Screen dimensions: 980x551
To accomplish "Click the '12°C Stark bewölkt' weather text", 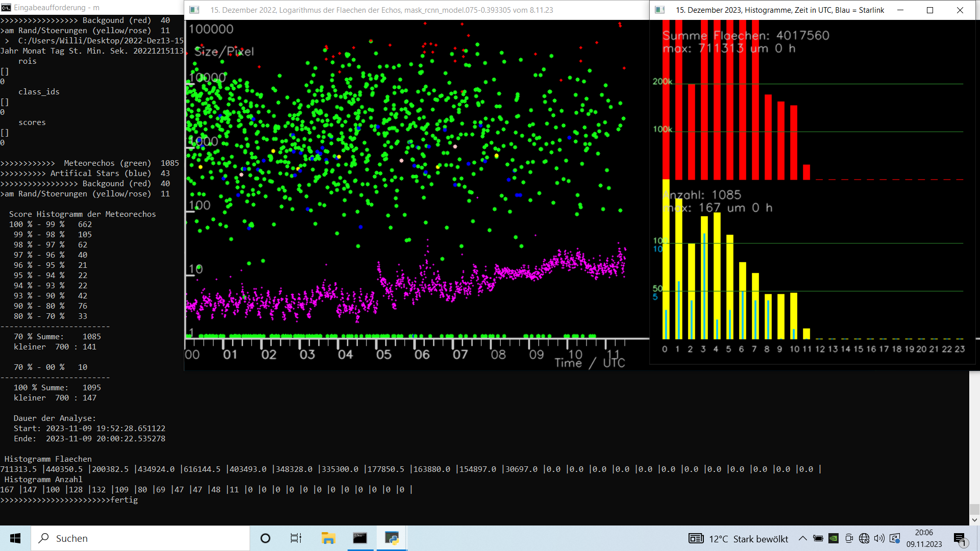I will pyautogui.click(x=748, y=539).
